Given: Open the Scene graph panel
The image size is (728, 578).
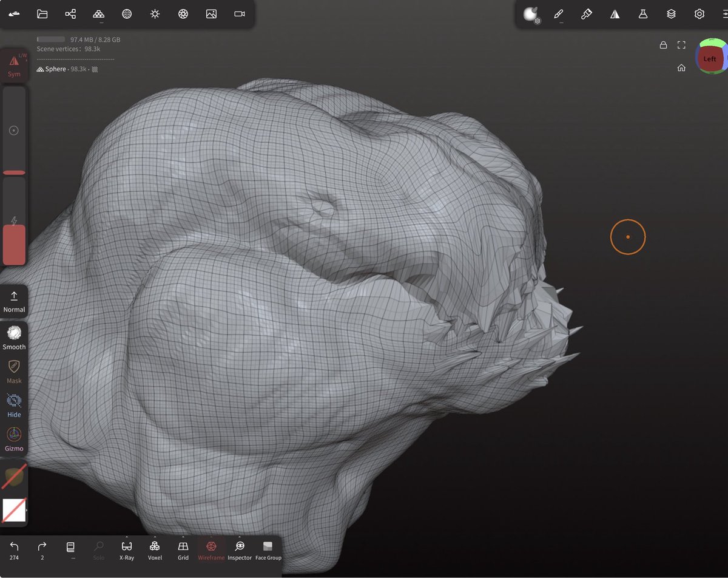Looking at the screenshot, I should 70,13.
